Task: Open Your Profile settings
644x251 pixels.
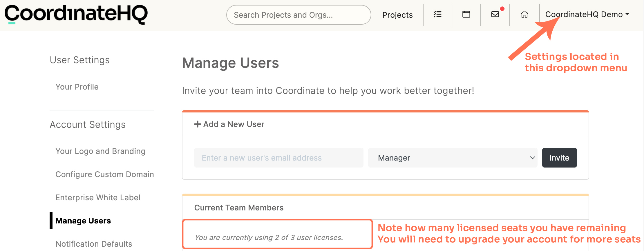Action: (77, 87)
